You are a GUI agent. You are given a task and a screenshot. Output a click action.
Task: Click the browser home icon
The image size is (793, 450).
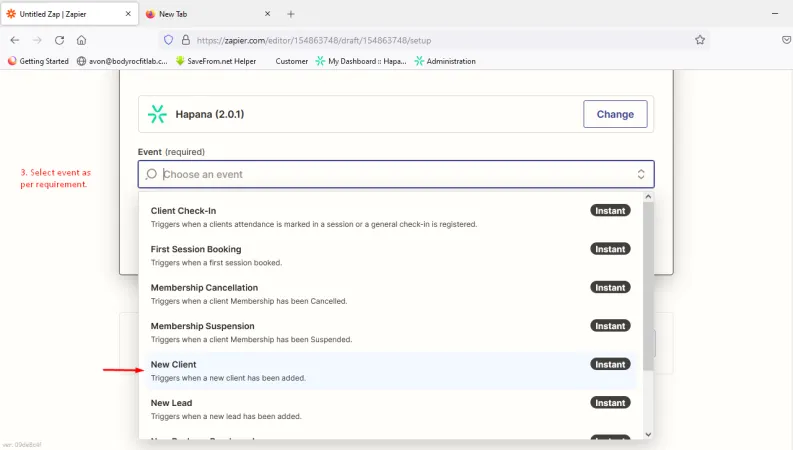[82, 40]
